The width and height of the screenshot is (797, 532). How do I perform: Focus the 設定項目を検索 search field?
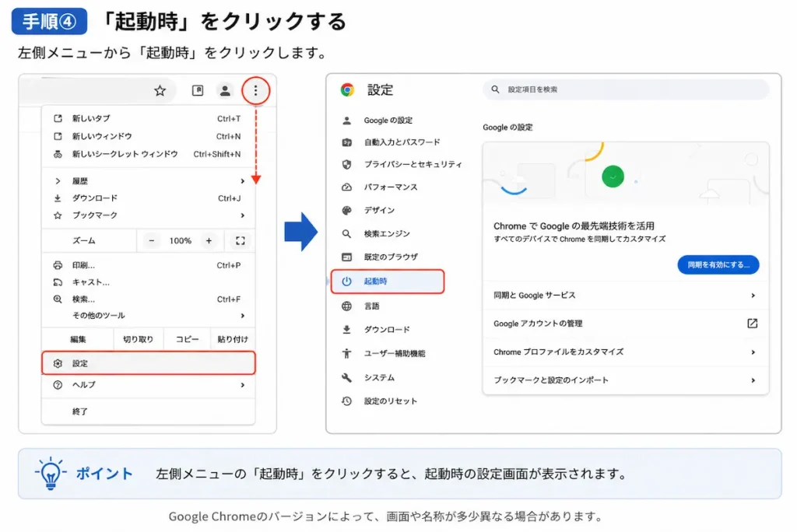point(626,89)
